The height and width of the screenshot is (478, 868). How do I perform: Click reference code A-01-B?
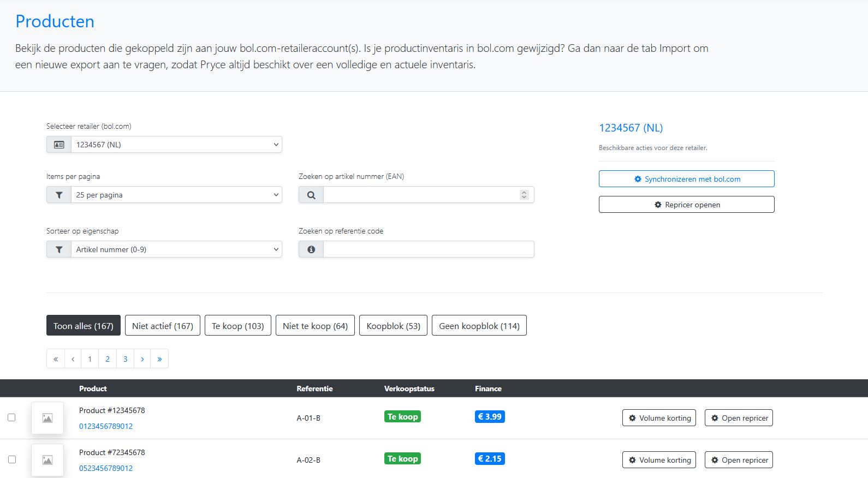pos(308,418)
